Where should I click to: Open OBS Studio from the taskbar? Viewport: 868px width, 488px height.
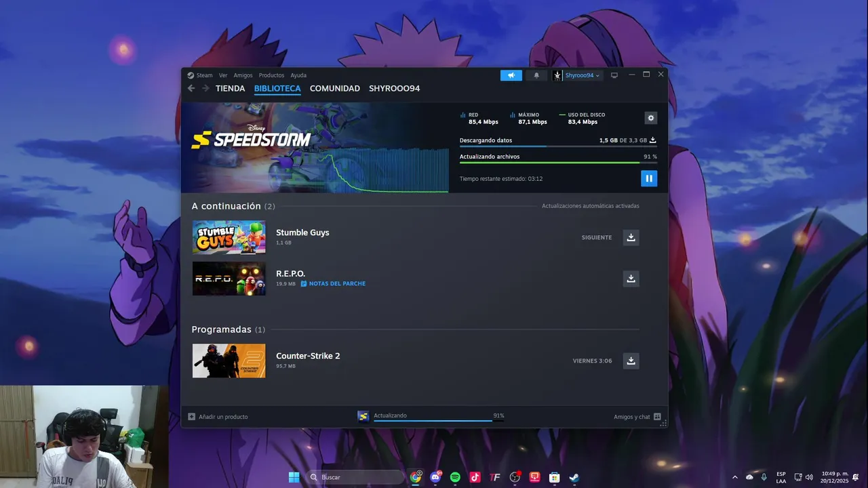(x=515, y=477)
